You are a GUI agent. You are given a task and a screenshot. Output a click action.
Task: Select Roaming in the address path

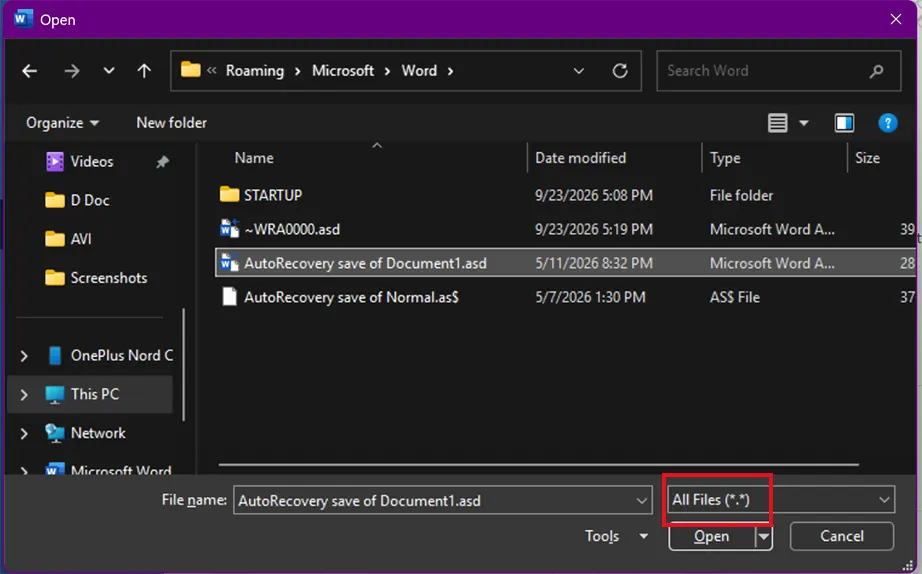tap(255, 71)
